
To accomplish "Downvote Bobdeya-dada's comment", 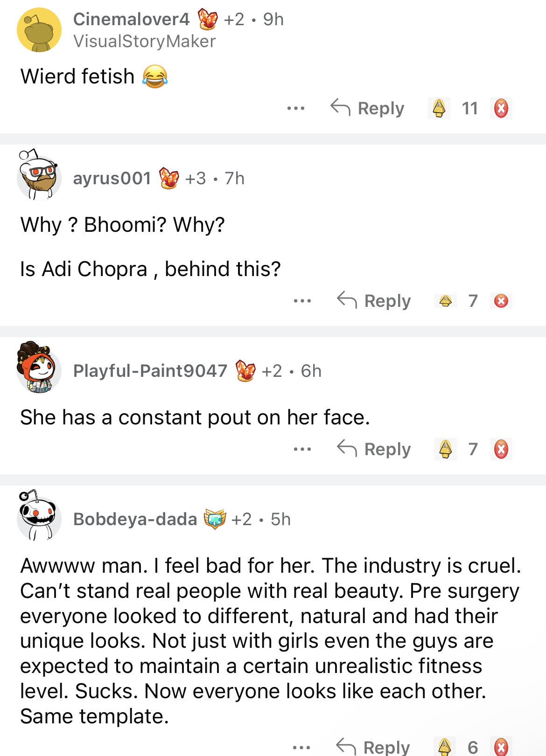I will click(501, 747).
